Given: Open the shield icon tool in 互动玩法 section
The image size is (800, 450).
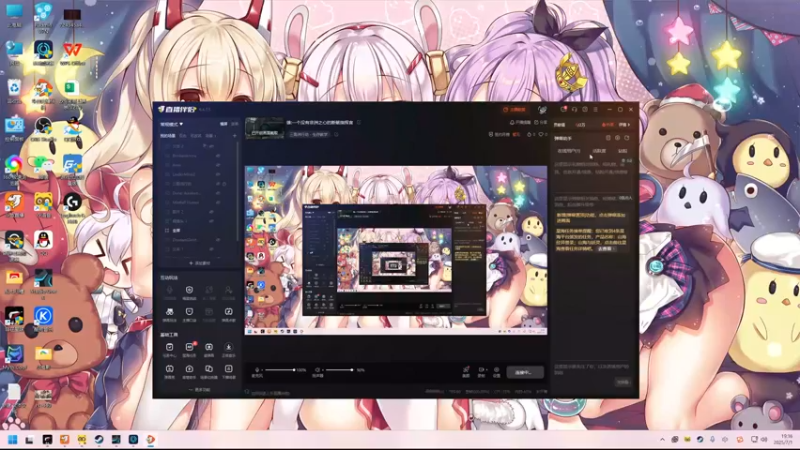Looking at the screenshot, I should click(x=189, y=290).
